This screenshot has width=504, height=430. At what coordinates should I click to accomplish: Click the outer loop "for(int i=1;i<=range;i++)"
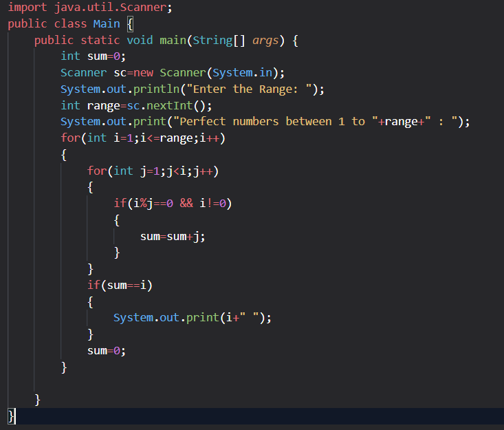click(143, 138)
